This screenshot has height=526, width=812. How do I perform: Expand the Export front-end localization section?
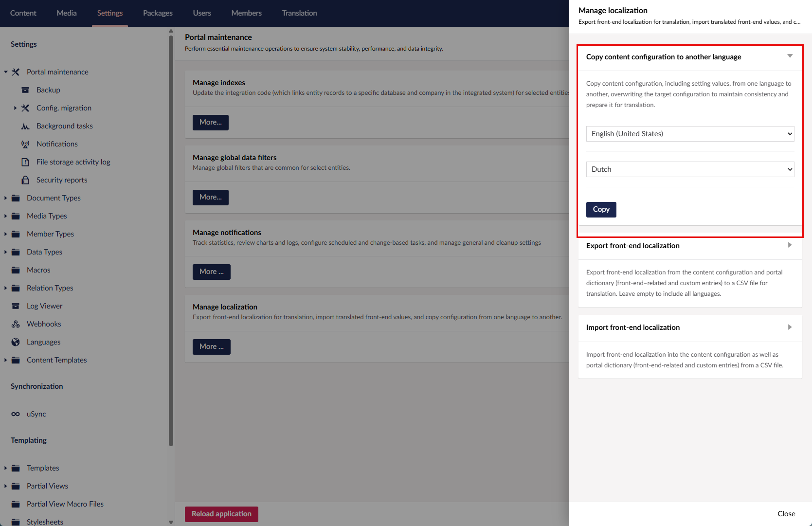tap(790, 245)
